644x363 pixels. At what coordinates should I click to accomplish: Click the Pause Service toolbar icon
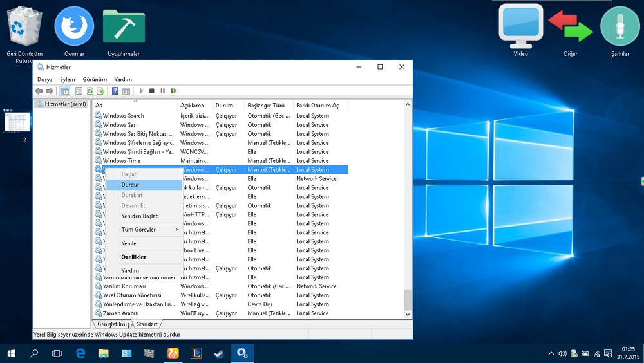(163, 91)
